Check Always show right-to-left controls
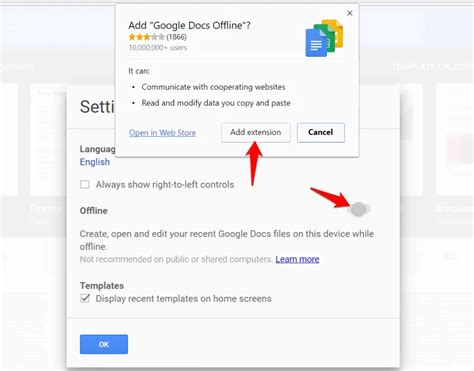 click(85, 184)
